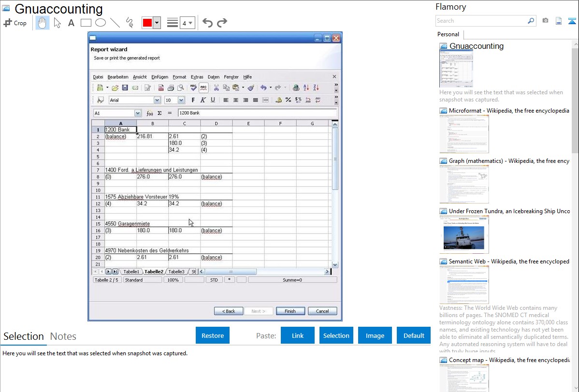Image resolution: width=579 pixels, height=392 pixels.
Task: Open the color picker dropdown arrow
Action: click(157, 23)
